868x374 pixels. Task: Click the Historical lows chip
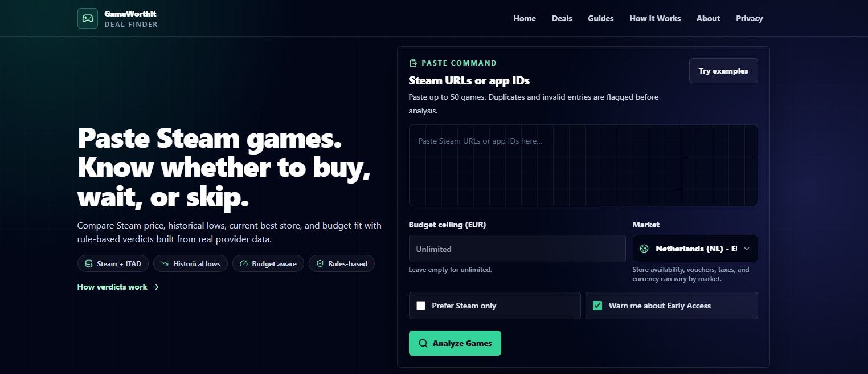[x=191, y=263]
